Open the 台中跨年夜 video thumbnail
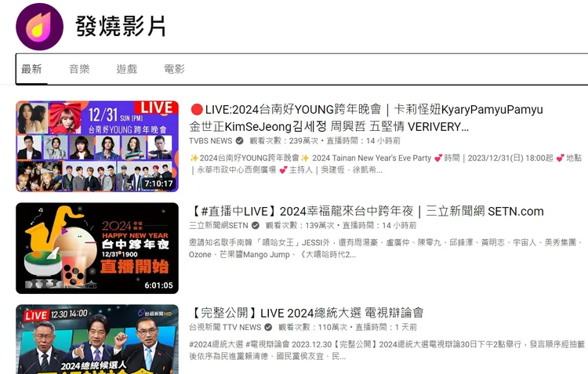Screen dimensions: 588x374 (96, 248)
